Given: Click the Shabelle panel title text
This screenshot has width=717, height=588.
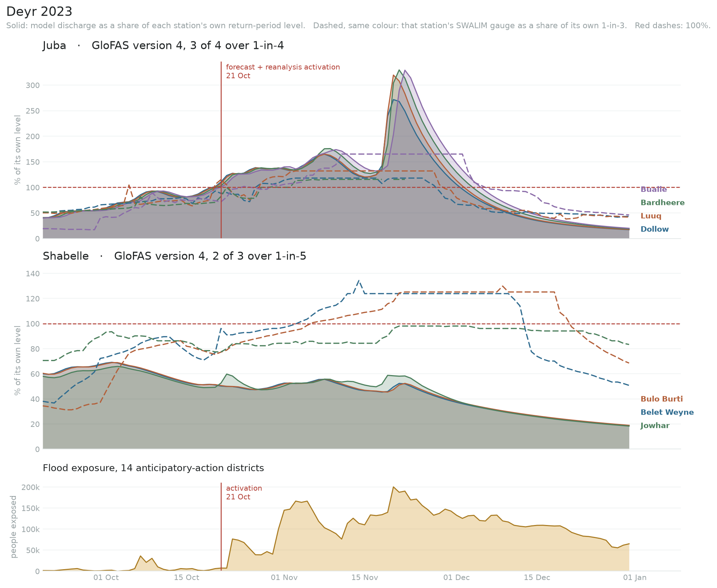Looking at the screenshot, I should (x=174, y=256).
